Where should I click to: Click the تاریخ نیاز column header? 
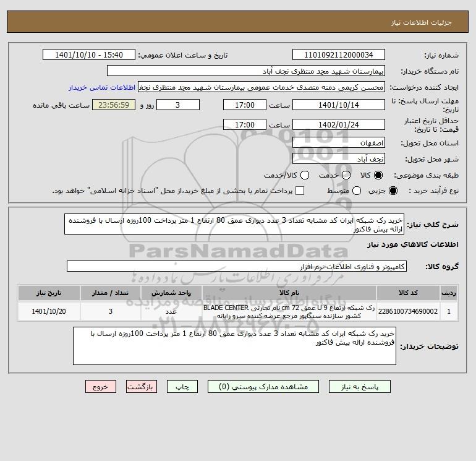click(x=49, y=293)
